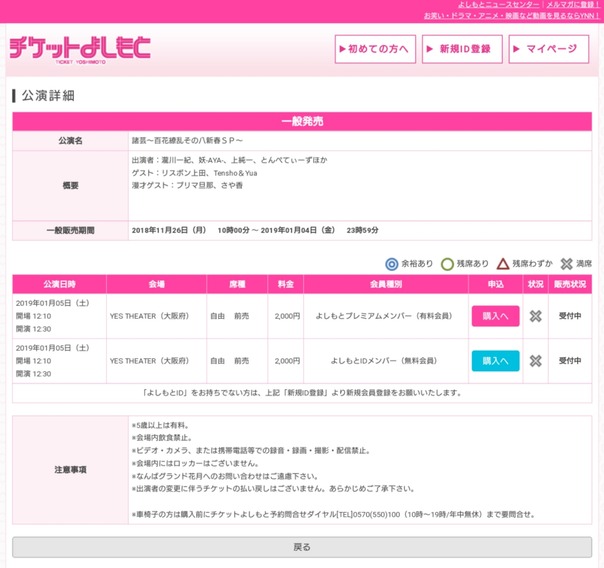The height and width of the screenshot is (568, 604).
Task: Click the 一般販売期間 row label
Action: point(70,230)
